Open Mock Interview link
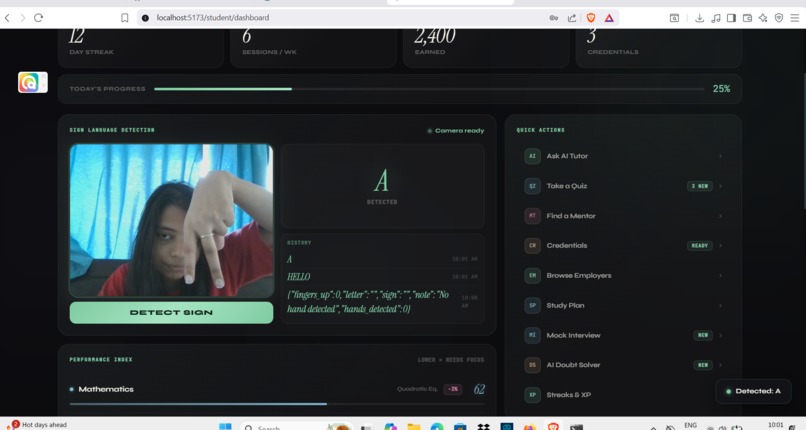The image size is (806, 430). click(x=623, y=335)
